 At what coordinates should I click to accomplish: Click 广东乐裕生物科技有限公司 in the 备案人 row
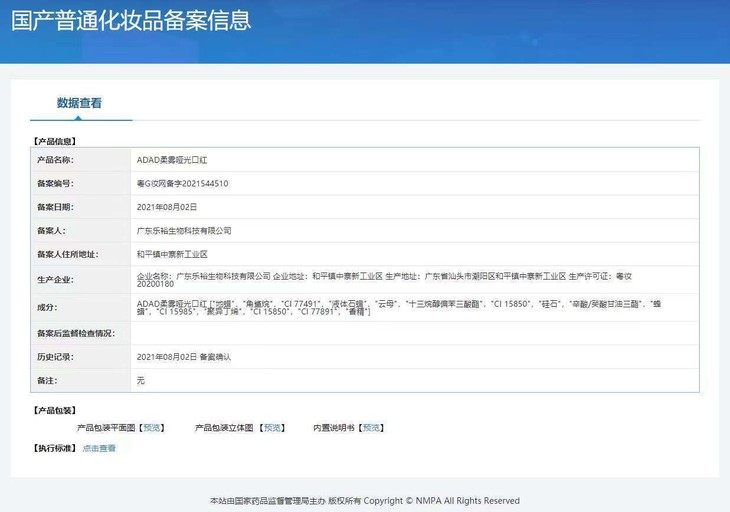184,231
